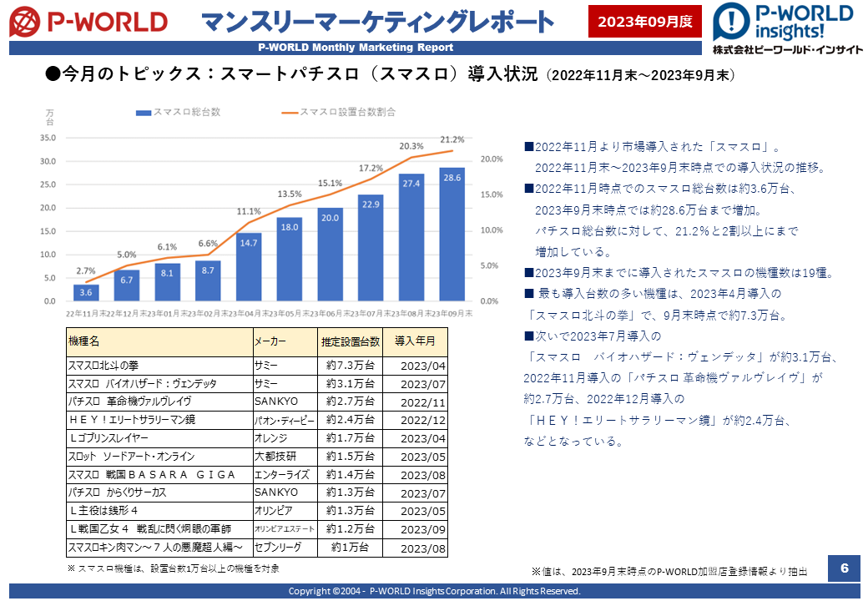This screenshot has width=868, height=601.
Task: Click the 3.6 bar for 22年11月末
Action: click(x=86, y=293)
